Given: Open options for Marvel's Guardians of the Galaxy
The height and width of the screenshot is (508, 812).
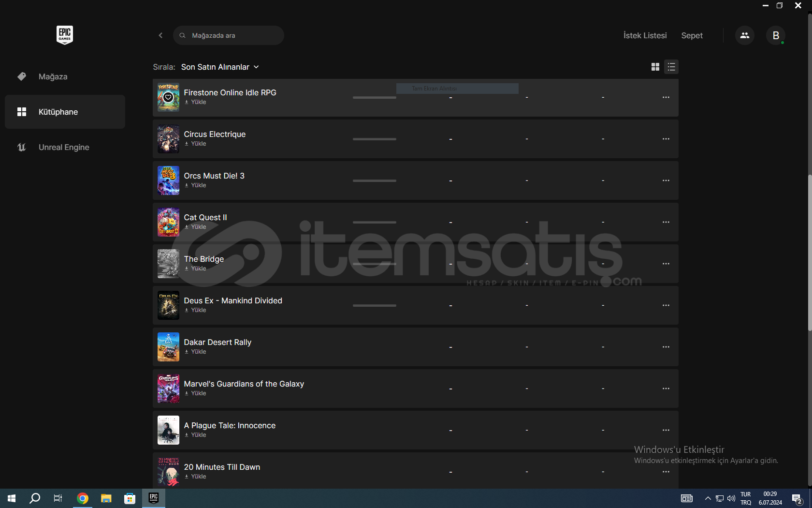Looking at the screenshot, I should [666, 388].
